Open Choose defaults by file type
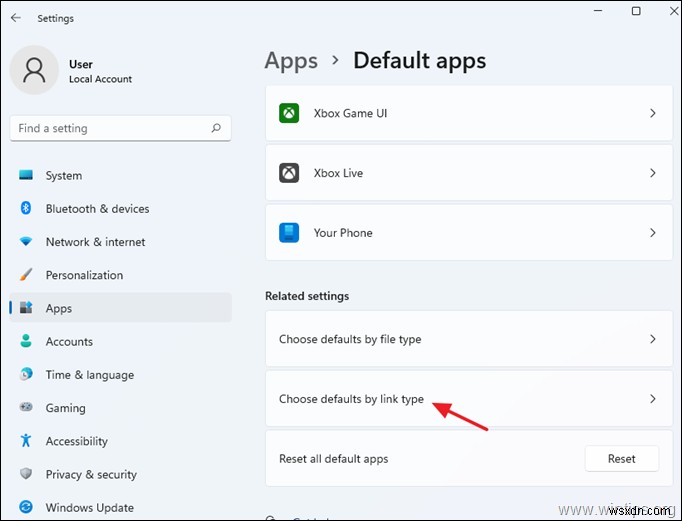The height and width of the screenshot is (521, 682). [469, 339]
